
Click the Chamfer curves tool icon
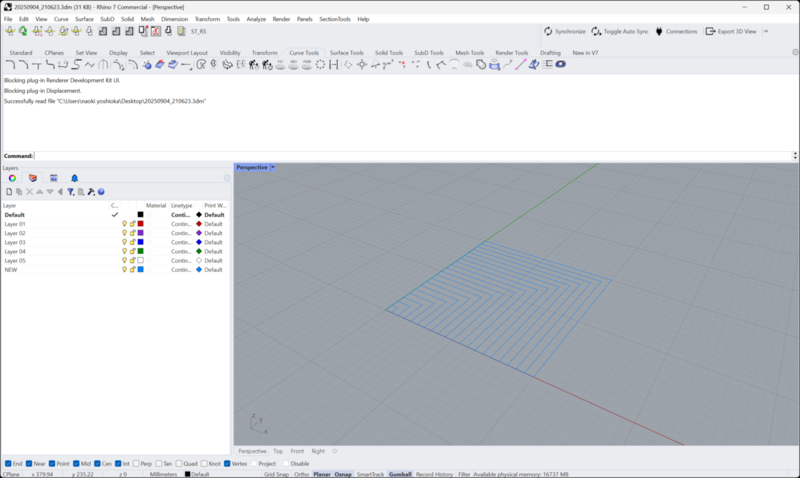point(23,64)
